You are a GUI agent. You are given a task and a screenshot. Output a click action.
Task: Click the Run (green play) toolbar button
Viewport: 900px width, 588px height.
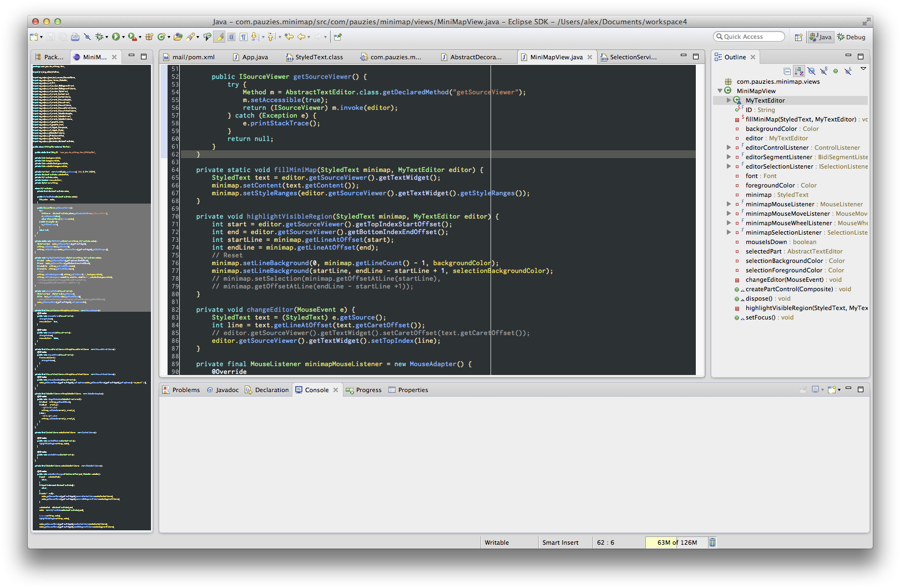115,37
